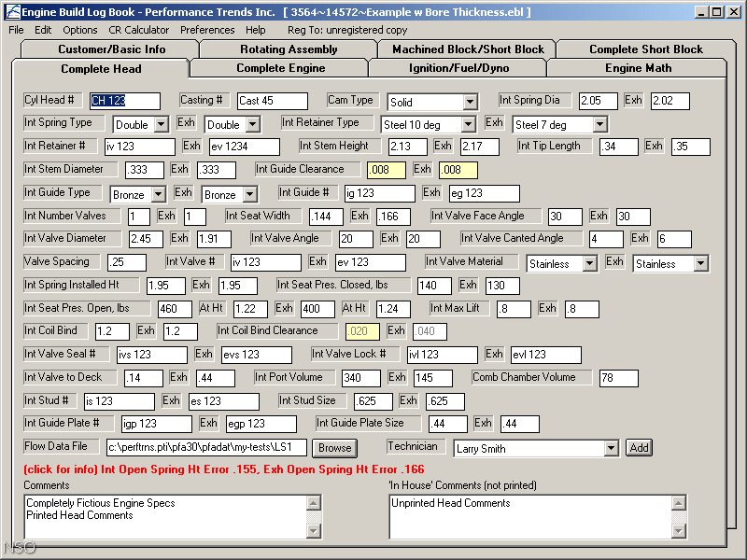Open the Preferences menu
Image resolution: width=747 pixels, height=560 pixels.
point(207,30)
